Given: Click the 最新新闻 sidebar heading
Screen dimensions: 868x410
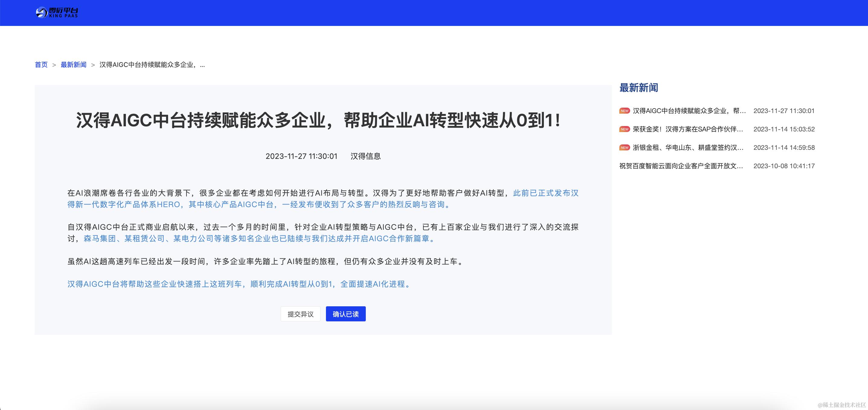Looking at the screenshot, I should 639,88.
